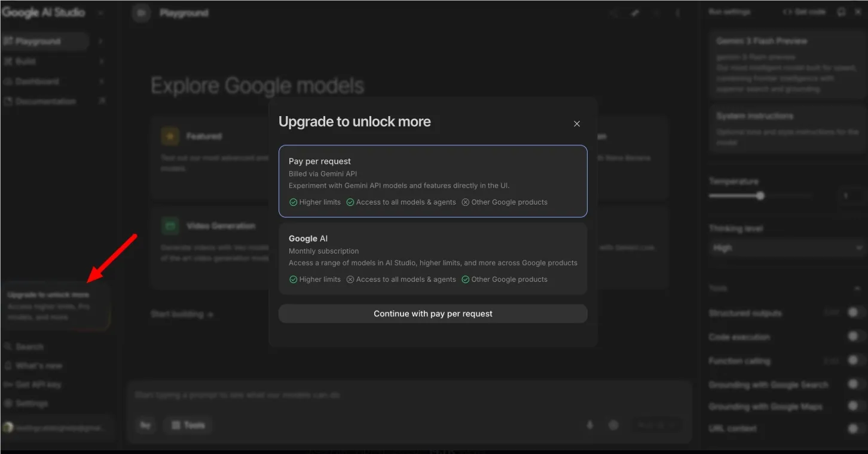Enable the Code execution toggle

tap(852, 337)
